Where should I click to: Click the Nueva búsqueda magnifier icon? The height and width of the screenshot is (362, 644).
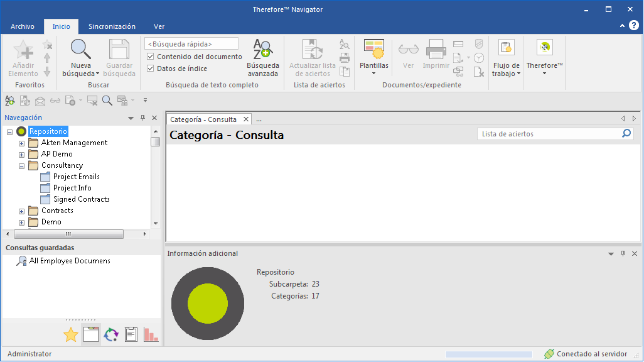80,49
